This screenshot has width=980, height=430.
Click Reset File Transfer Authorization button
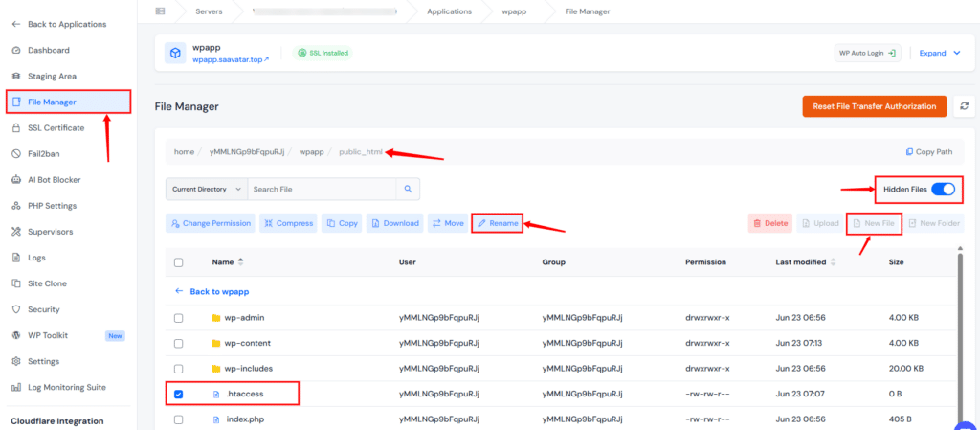click(875, 106)
